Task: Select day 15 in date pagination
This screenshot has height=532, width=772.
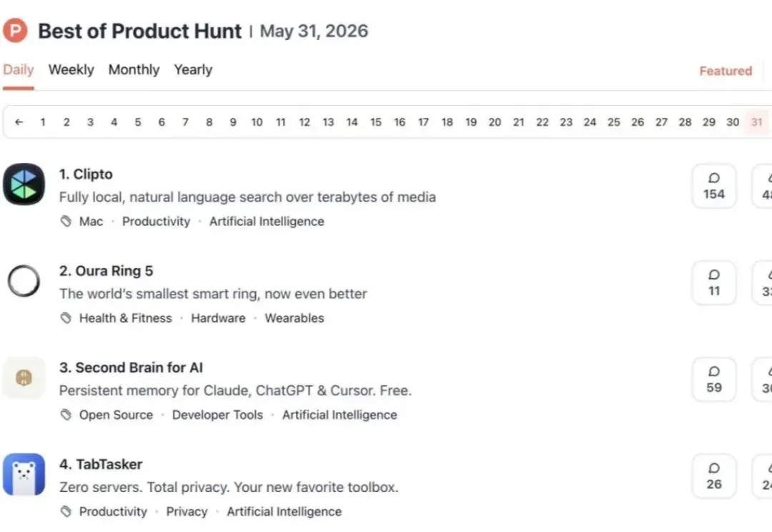Action: (x=376, y=122)
